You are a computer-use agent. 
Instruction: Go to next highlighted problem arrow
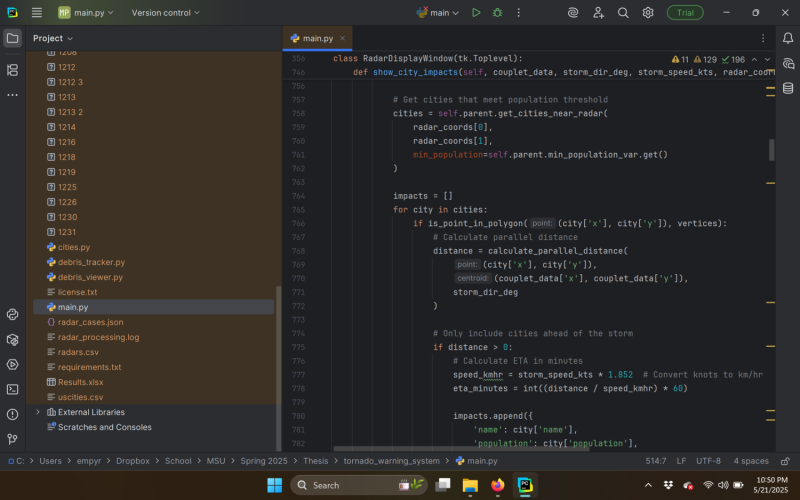[x=767, y=60]
